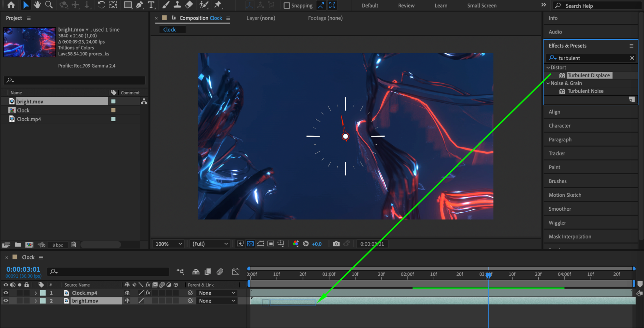Toggle visibility of bright.mov layer
This screenshot has width=644, height=328.
(6, 301)
